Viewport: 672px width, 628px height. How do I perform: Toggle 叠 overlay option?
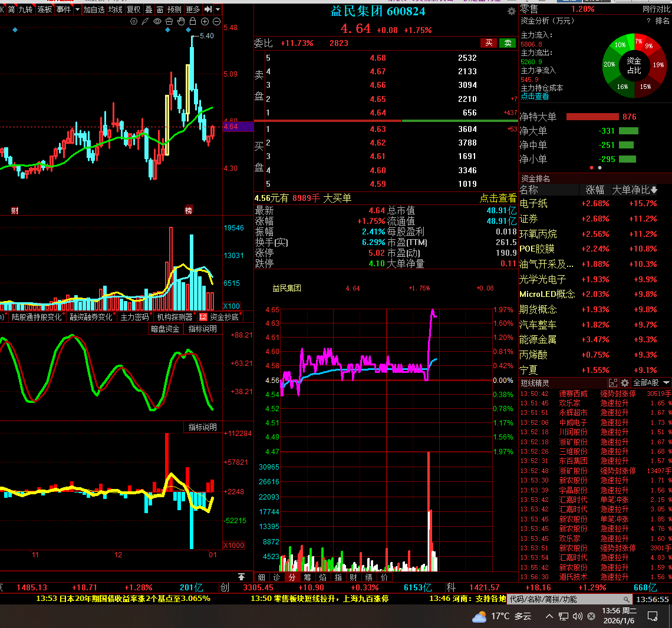pyautogui.click(x=149, y=9)
